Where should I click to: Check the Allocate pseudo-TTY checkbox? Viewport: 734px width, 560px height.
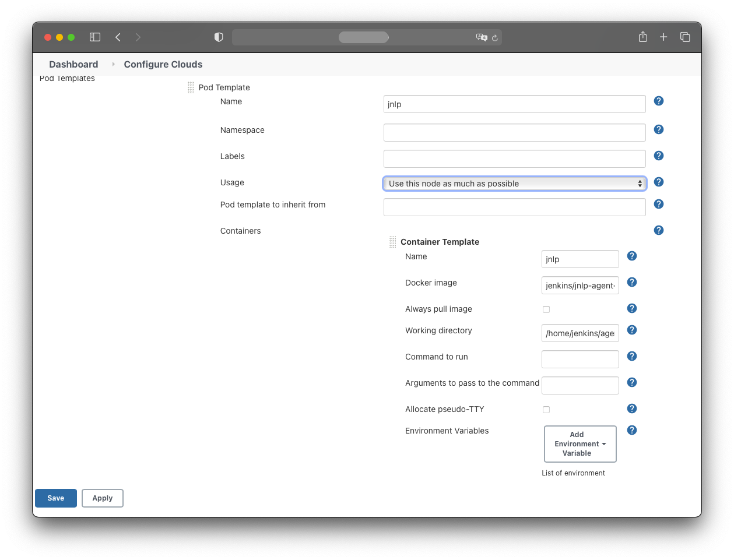(546, 410)
